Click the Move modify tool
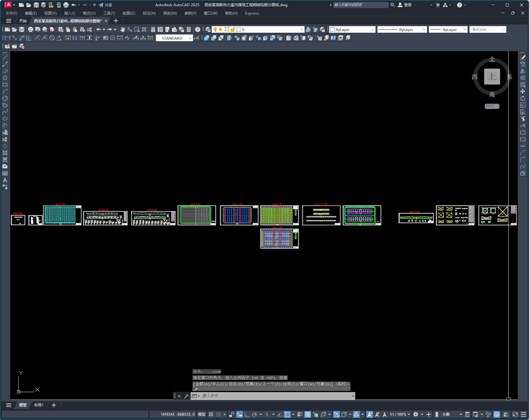This screenshot has height=420, width=529. pyautogui.click(x=523, y=91)
